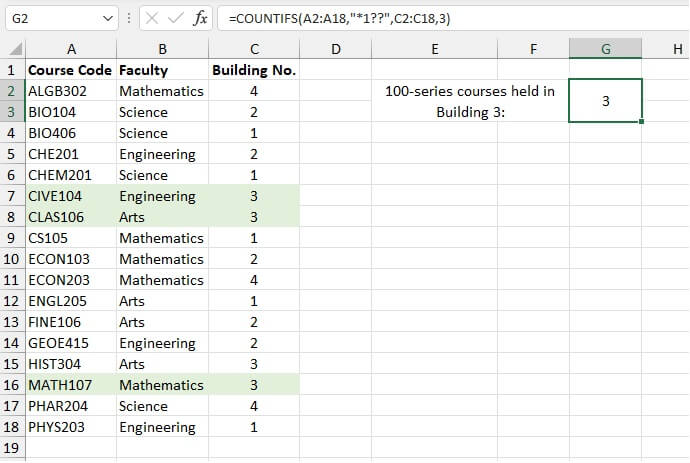The width and height of the screenshot is (690, 463).
Task: Select column C header
Action: 254,49
